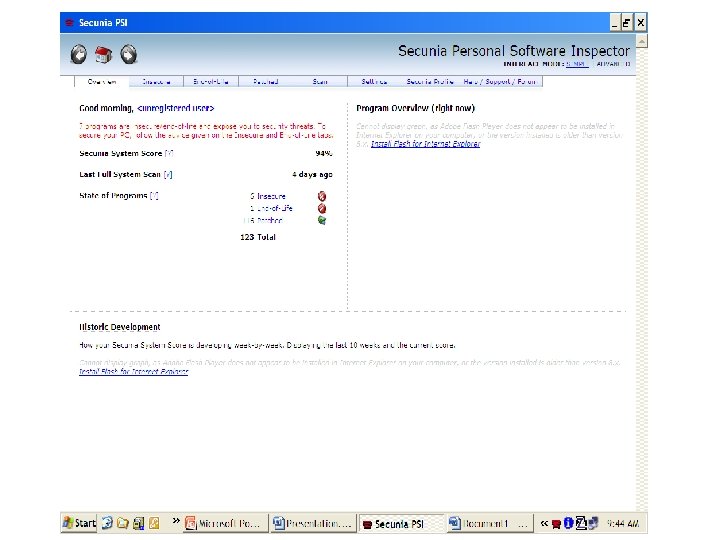Click the red Insecure status icon
This screenshot has height=540, width=720.
point(322,196)
